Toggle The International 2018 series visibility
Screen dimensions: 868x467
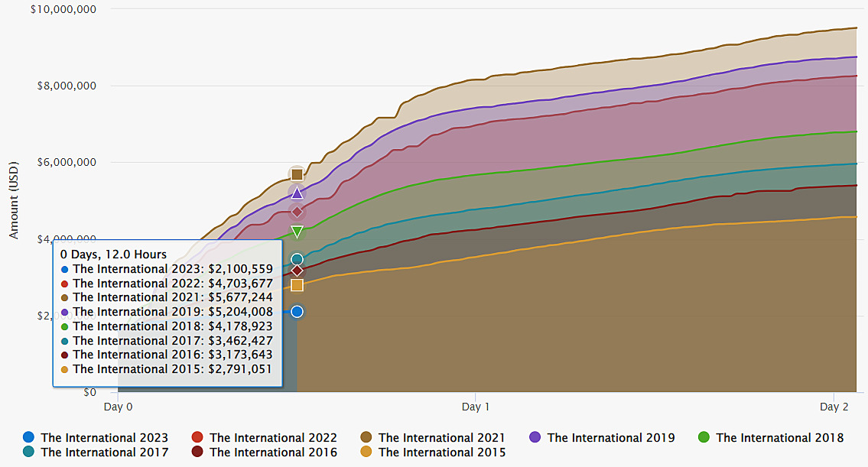coord(779,438)
